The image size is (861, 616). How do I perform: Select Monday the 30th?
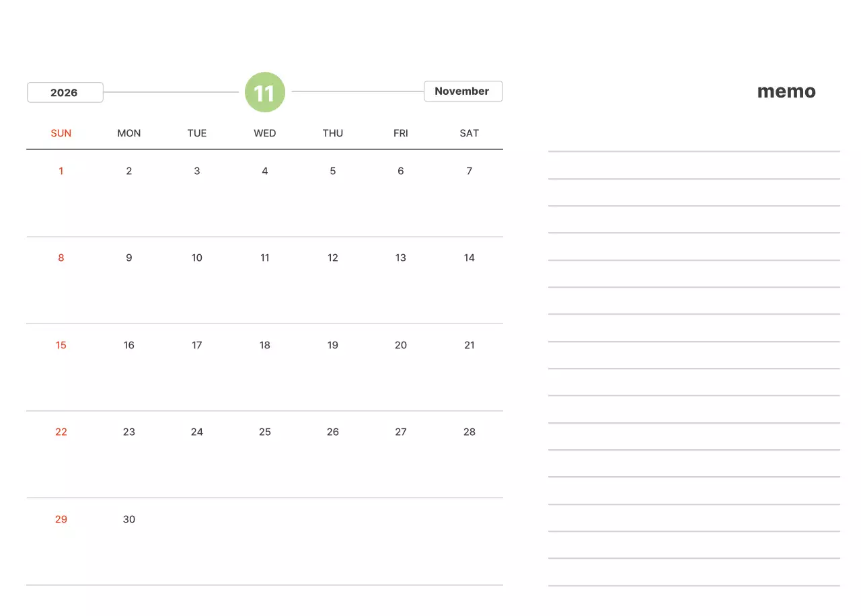point(129,519)
